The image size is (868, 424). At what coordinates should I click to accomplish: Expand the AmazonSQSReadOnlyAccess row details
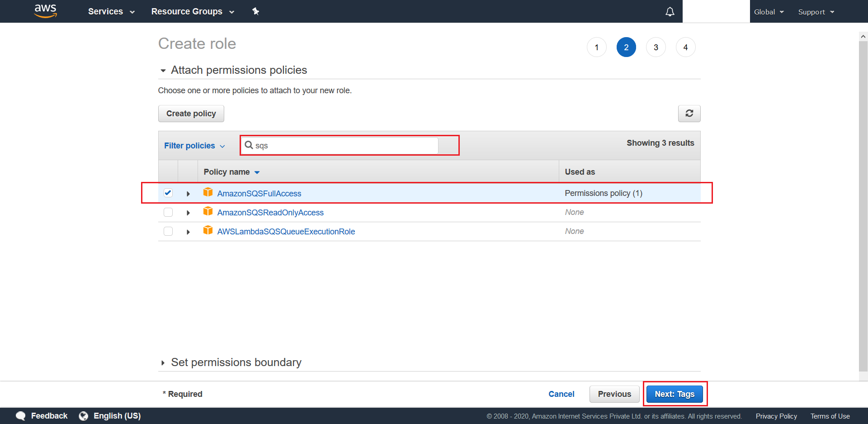tap(188, 213)
